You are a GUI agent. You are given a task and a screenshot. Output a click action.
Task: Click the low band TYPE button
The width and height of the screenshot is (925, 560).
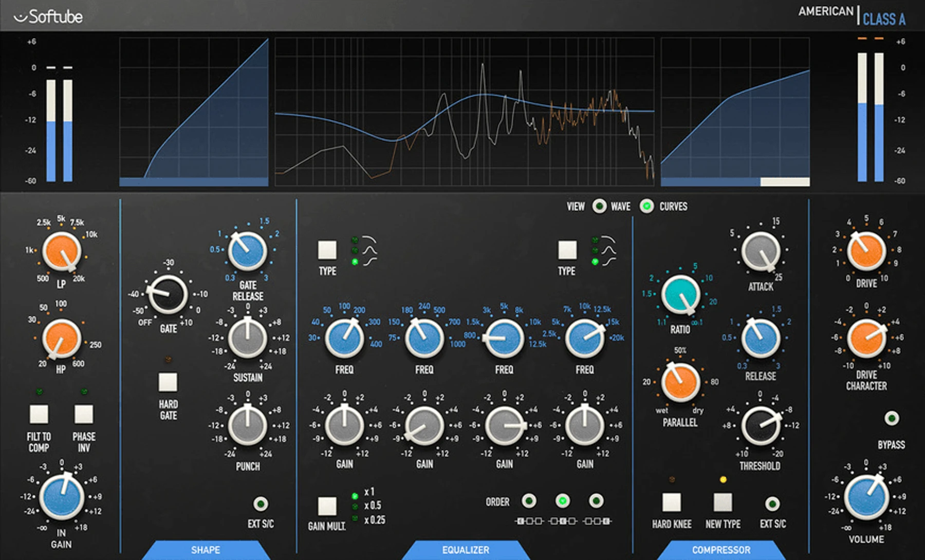[x=327, y=250]
